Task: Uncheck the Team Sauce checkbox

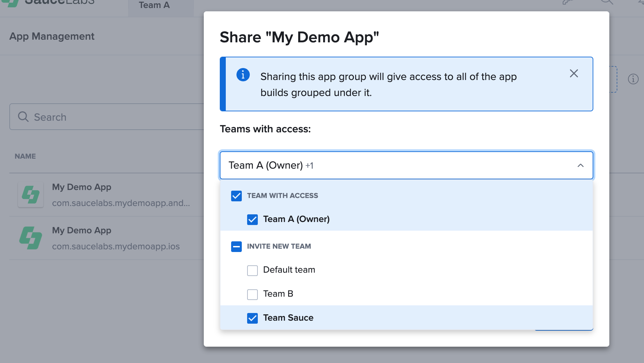Action: [x=252, y=318]
